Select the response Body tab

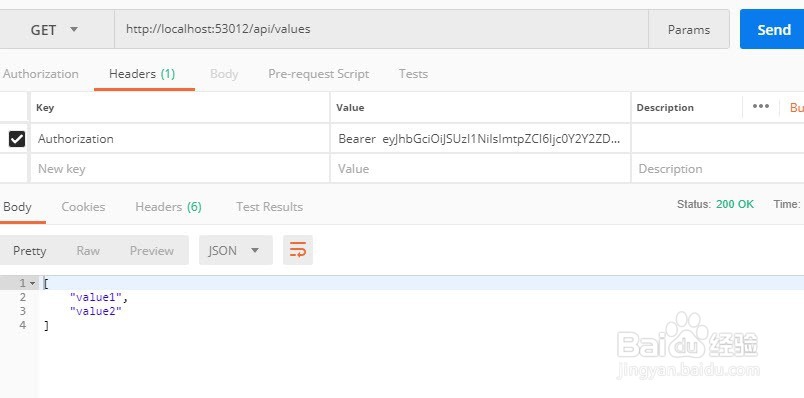pos(17,207)
